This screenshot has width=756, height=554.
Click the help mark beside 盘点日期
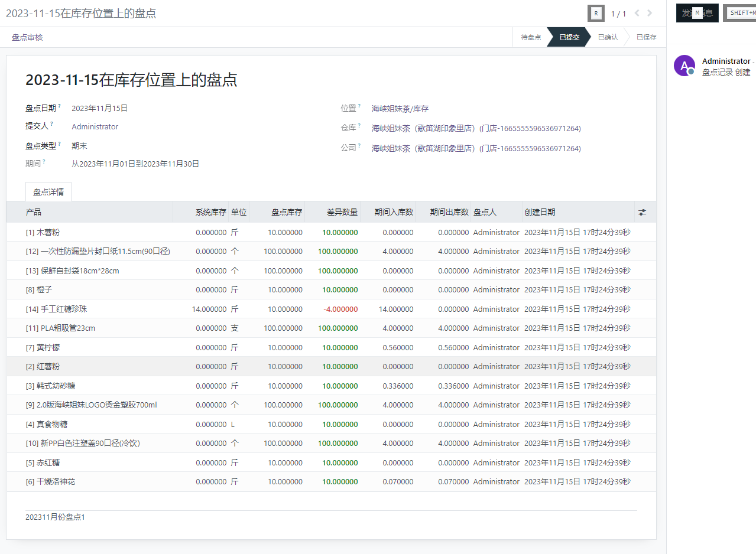tap(60, 106)
